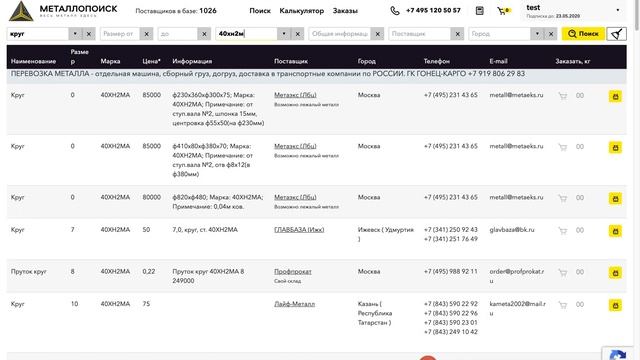Add Лайф-Металл row to cart
The width and height of the screenshot is (640, 360).
(x=563, y=305)
